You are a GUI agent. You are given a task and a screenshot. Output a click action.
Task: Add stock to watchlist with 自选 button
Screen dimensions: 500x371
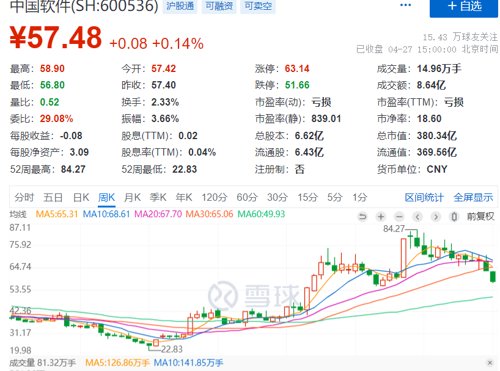coord(464,7)
